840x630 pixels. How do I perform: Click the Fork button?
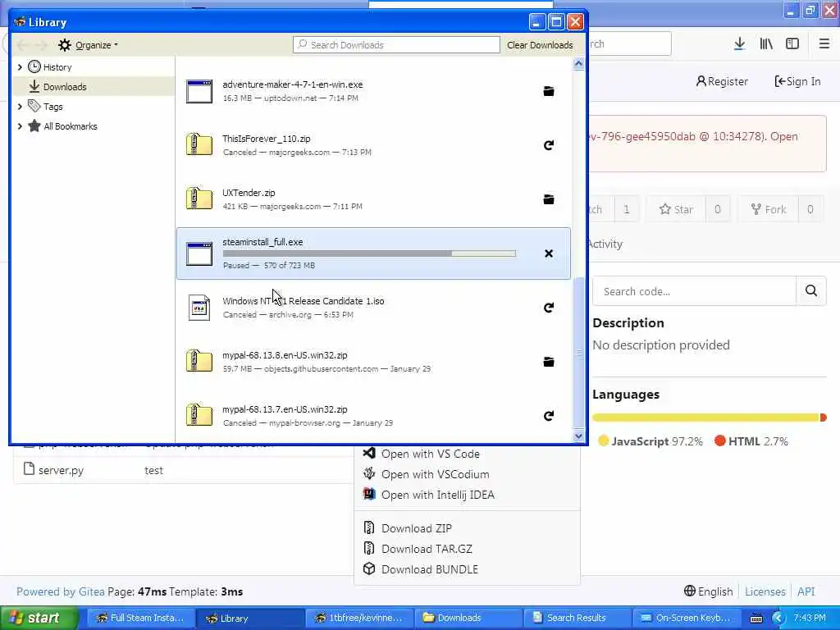[768, 209]
